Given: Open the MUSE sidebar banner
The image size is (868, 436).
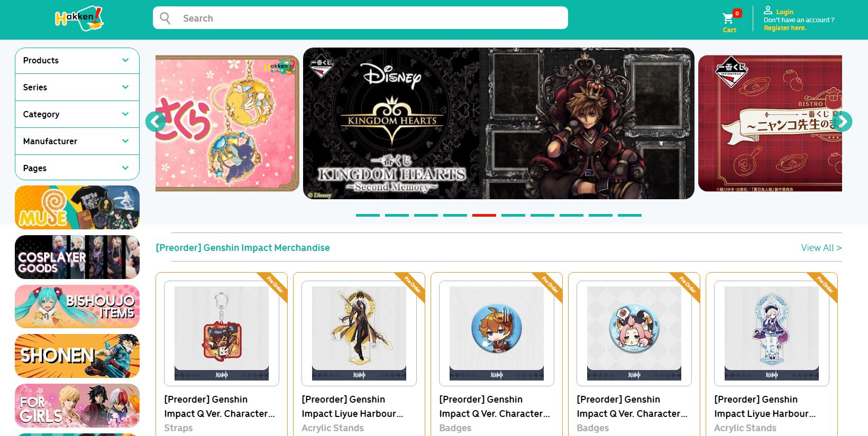Looking at the screenshot, I should [77, 207].
